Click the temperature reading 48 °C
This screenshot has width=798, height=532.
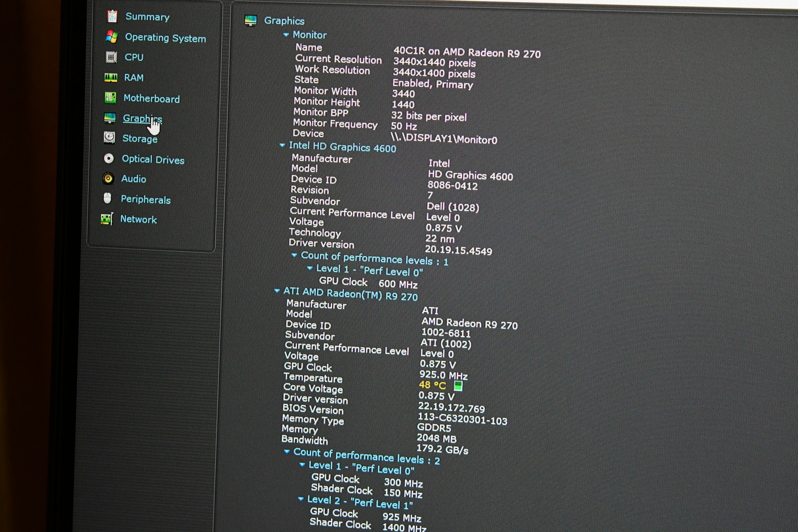click(432, 385)
